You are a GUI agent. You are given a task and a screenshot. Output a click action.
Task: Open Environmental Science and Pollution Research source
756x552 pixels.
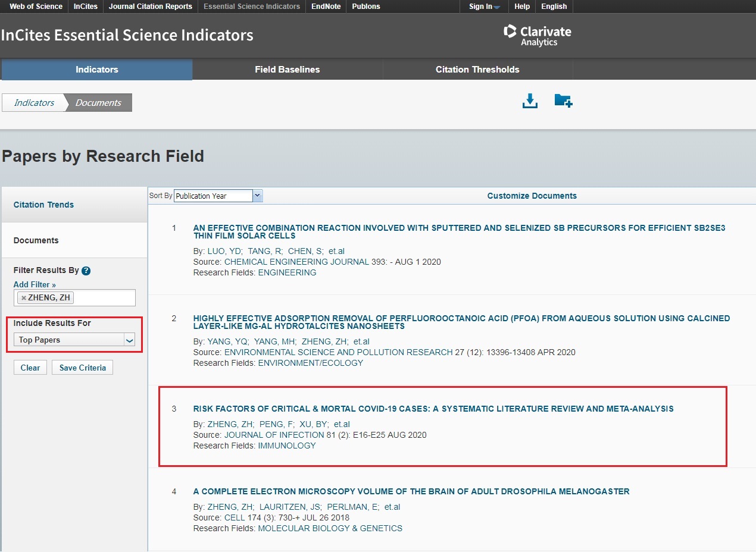338,352
